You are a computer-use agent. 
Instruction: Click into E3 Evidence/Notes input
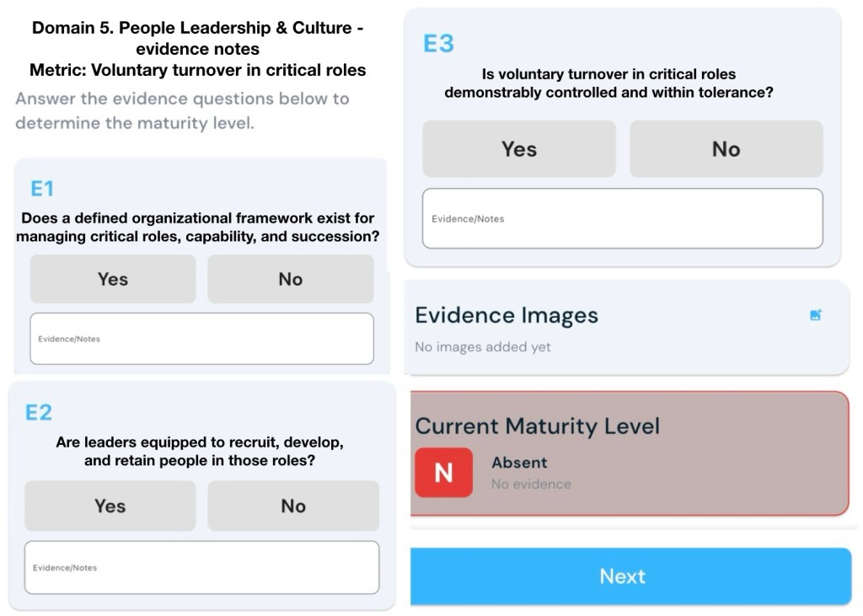pyautogui.click(x=622, y=218)
